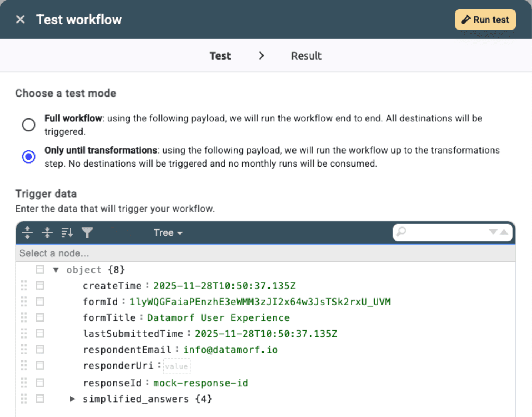Click the respondentEmail field name
The width and height of the screenshot is (532, 417).
pos(127,350)
